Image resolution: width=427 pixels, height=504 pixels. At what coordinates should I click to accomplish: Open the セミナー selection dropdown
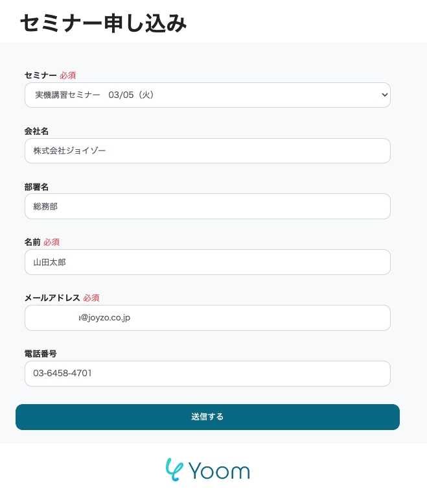click(207, 95)
